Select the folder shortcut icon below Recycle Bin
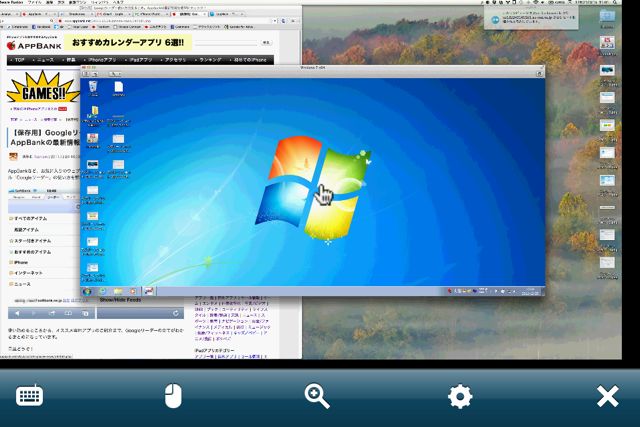Image resolution: width=640 pixels, height=427 pixels. 94,116
